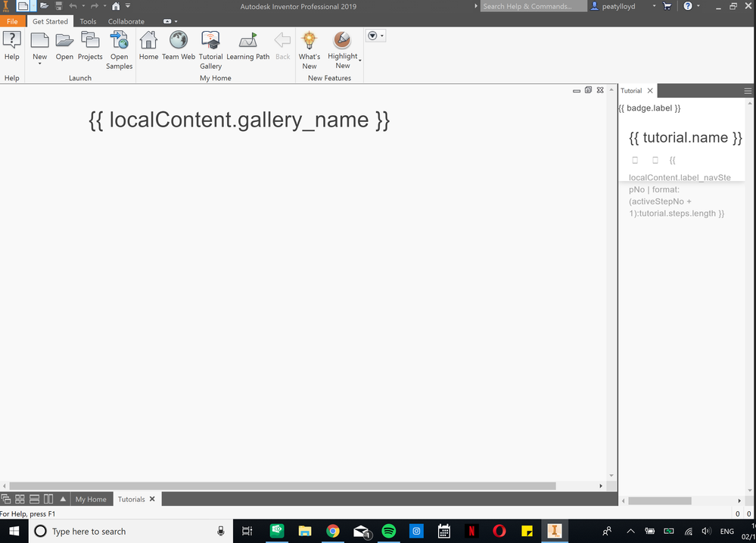The height and width of the screenshot is (543, 756).
Task: Restore the inner document window
Action: [x=588, y=90]
